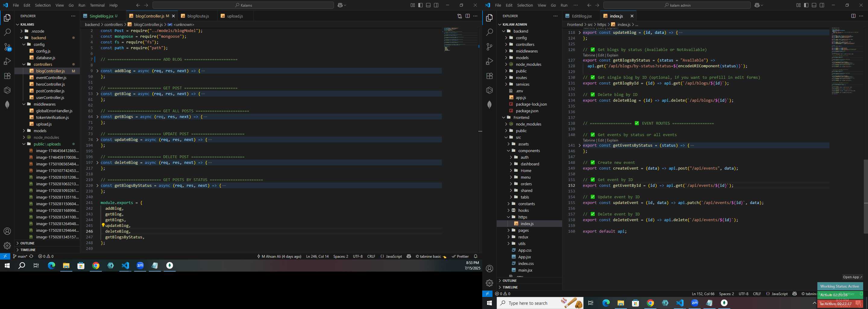This screenshot has height=309, width=868.
Task: Open Windows Start in left taskbar
Action: tap(7, 266)
